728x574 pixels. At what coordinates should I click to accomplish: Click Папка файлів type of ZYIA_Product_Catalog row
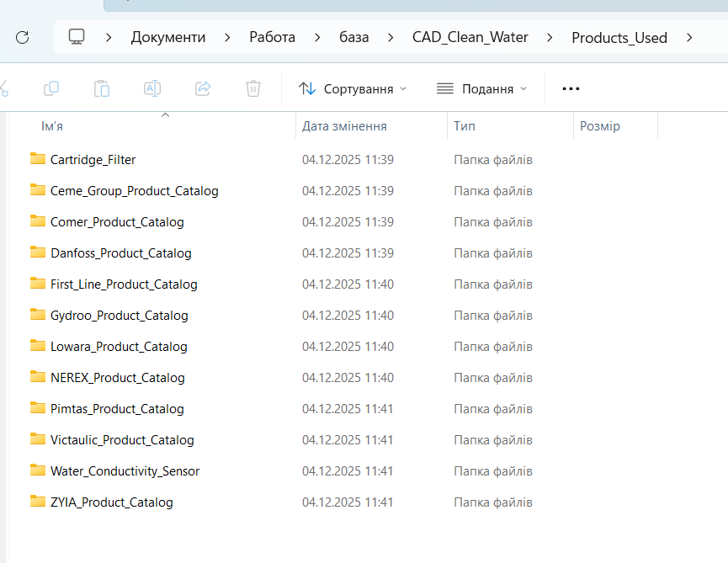tap(493, 502)
